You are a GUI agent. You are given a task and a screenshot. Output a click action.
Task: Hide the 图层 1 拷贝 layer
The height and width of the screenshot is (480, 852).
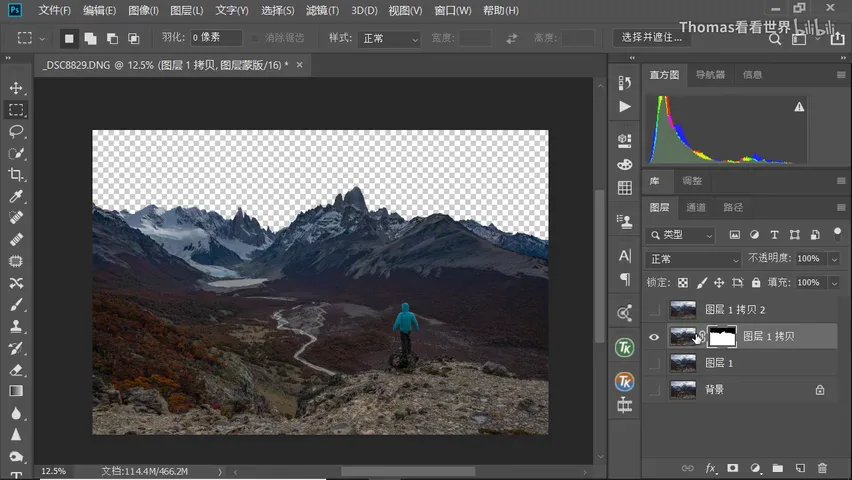[x=654, y=337]
